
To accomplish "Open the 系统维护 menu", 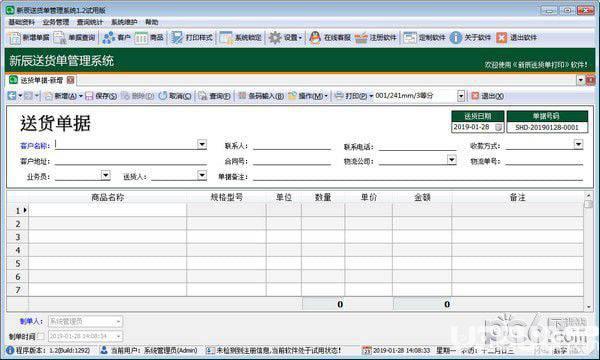I will click(x=124, y=22).
